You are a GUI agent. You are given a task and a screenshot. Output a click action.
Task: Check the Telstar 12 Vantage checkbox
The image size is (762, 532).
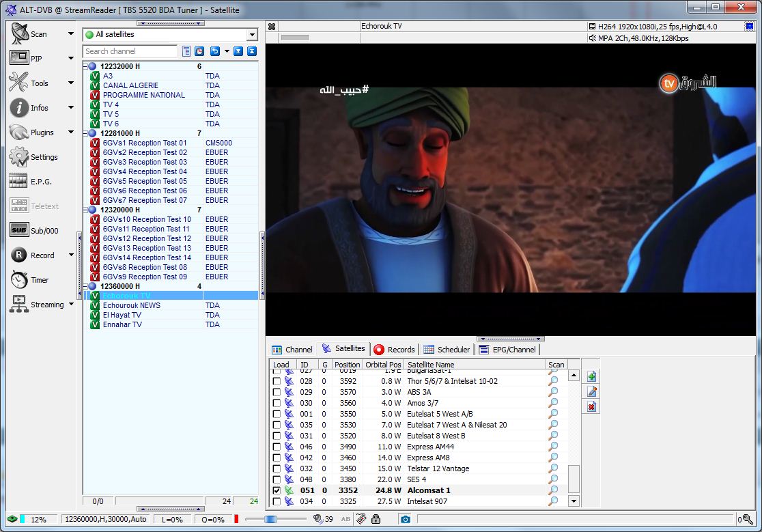(277, 468)
